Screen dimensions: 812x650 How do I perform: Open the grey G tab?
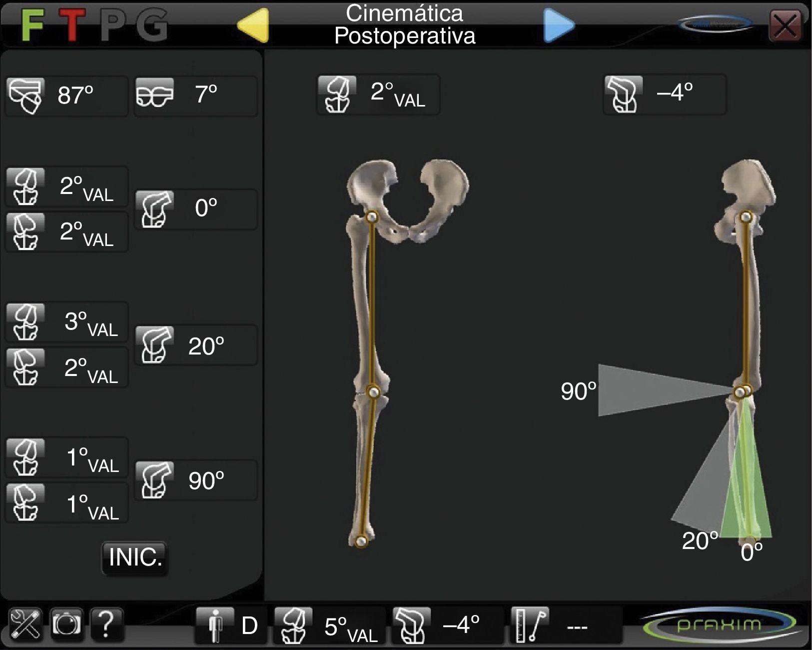coord(151,25)
